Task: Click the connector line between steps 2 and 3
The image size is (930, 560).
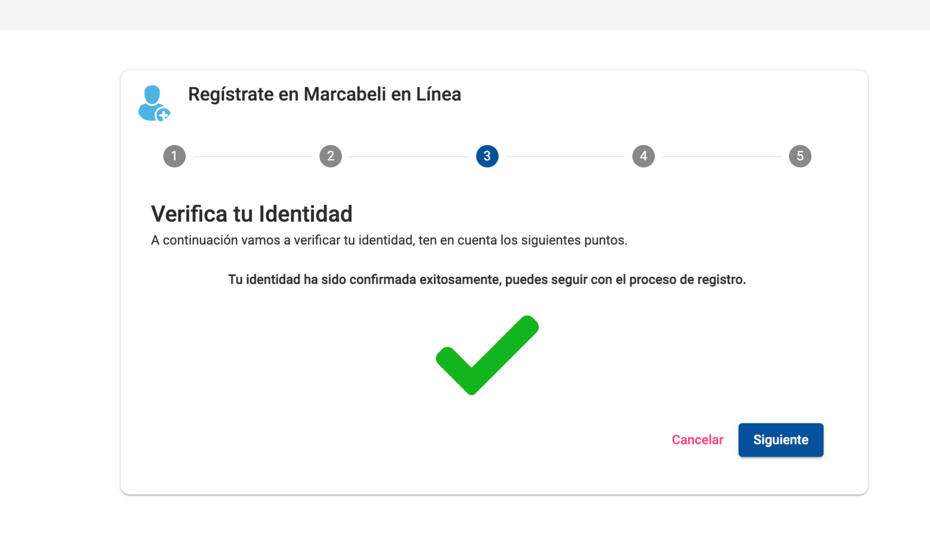Action: pos(409,157)
